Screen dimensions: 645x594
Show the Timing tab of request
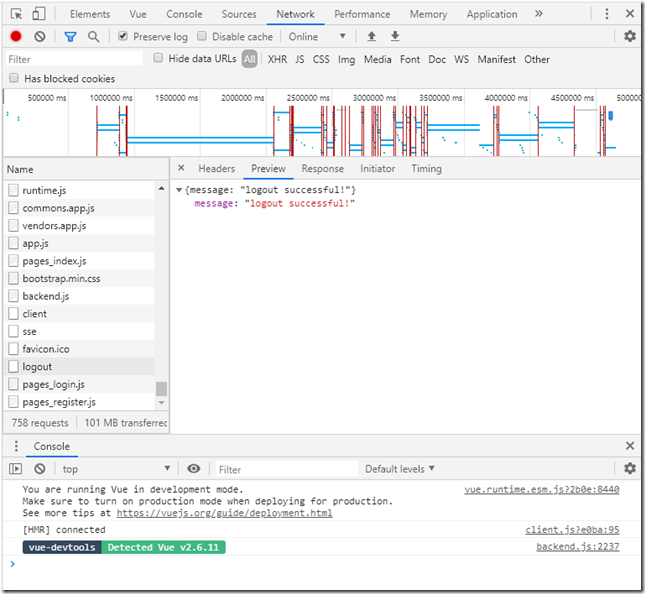[426, 168]
